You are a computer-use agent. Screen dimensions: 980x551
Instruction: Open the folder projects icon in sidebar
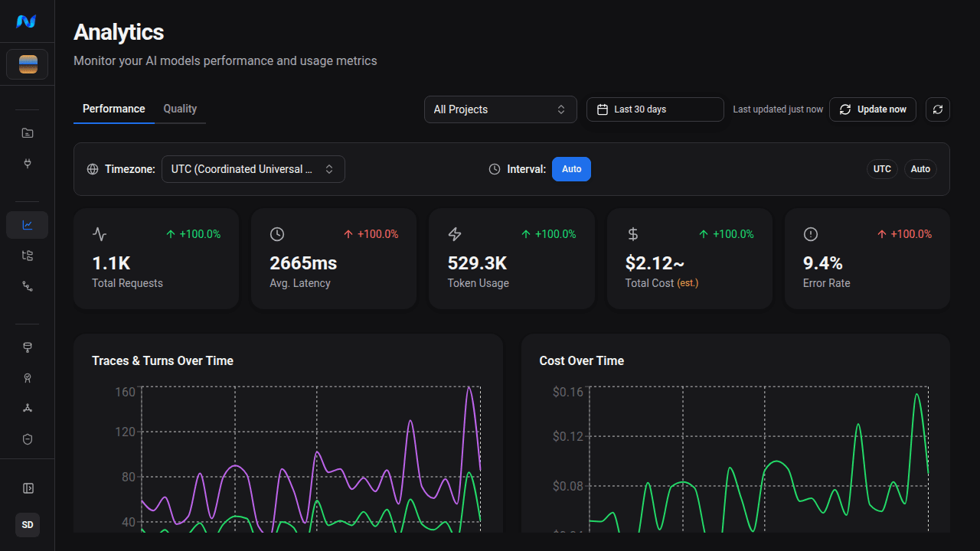[28, 133]
